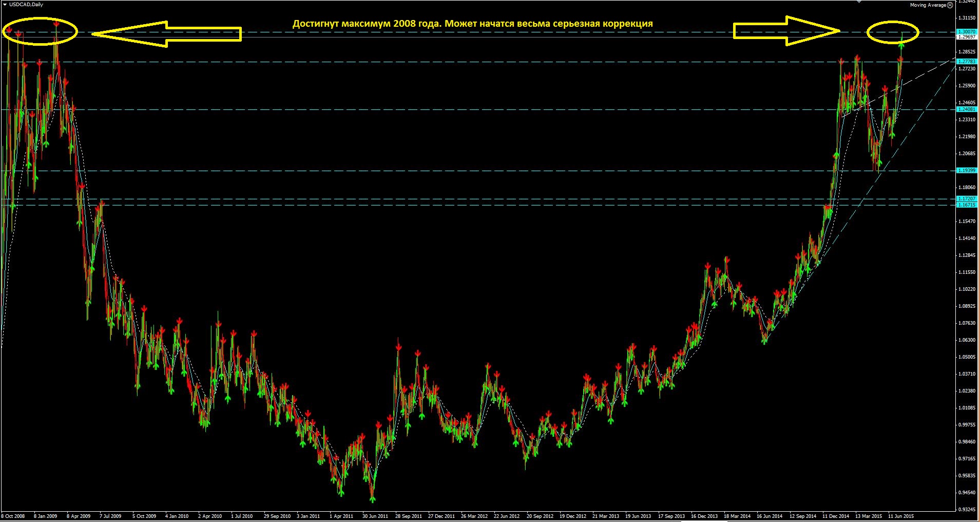This screenshot has width=980, height=522.
Task: Click the 8 Oct 2008 date on time axis
Action: 13,516
